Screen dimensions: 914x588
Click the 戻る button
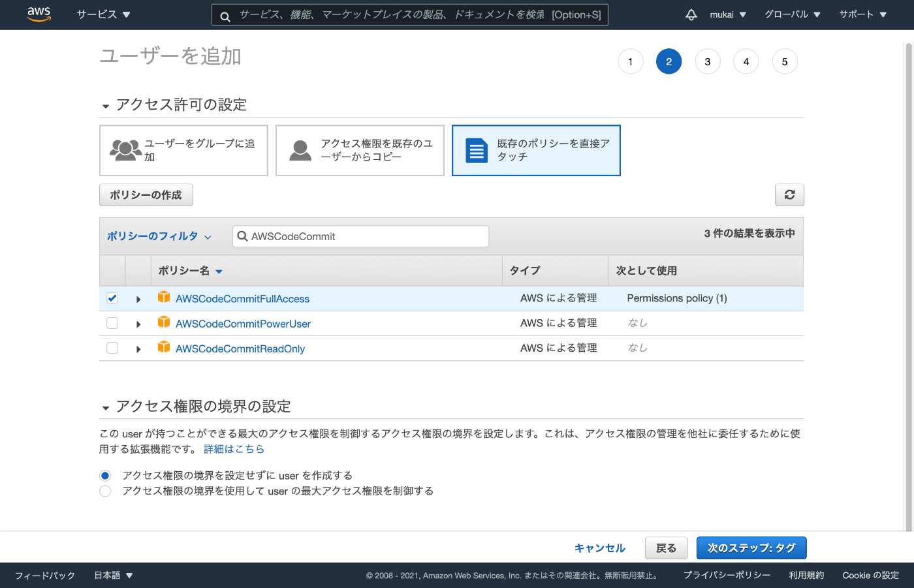click(666, 548)
